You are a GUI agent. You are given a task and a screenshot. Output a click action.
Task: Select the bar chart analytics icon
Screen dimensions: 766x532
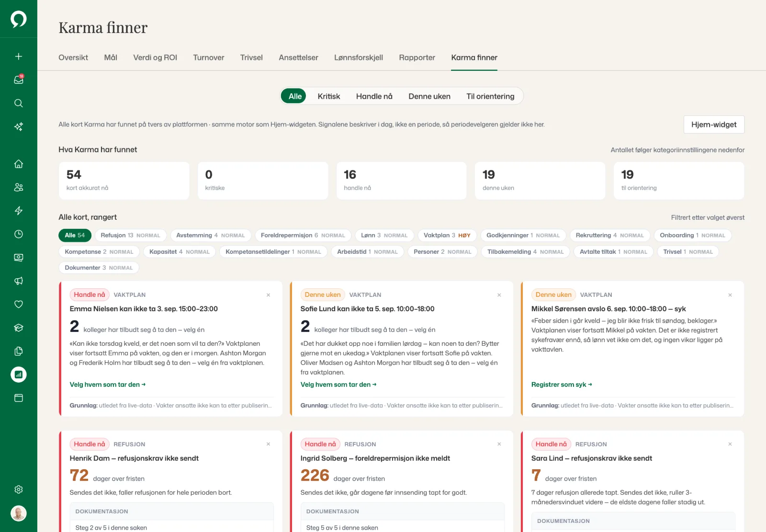click(x=19, y=374)
